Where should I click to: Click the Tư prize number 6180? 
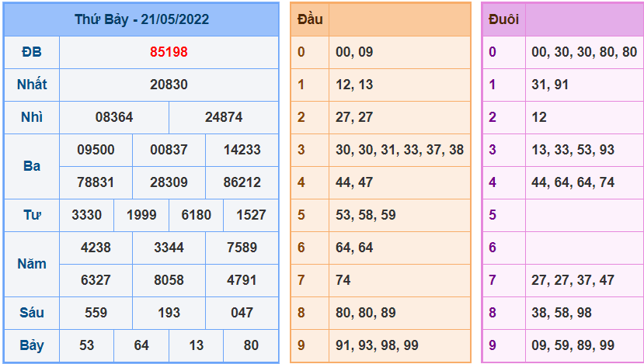(197, 215)
